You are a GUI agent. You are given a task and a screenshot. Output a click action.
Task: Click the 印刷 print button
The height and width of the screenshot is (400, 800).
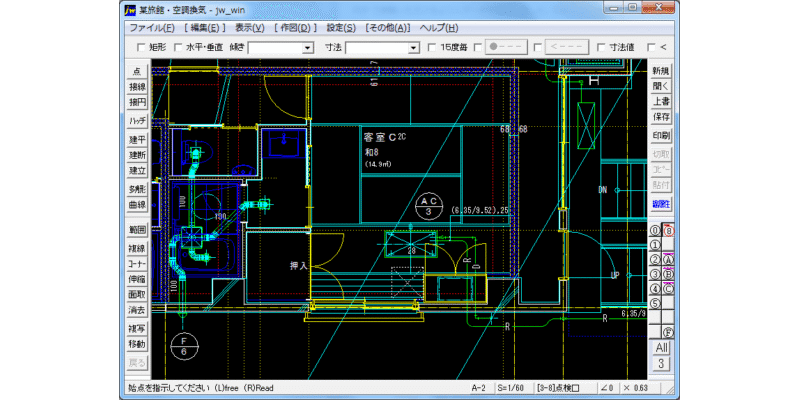point(661,136)
